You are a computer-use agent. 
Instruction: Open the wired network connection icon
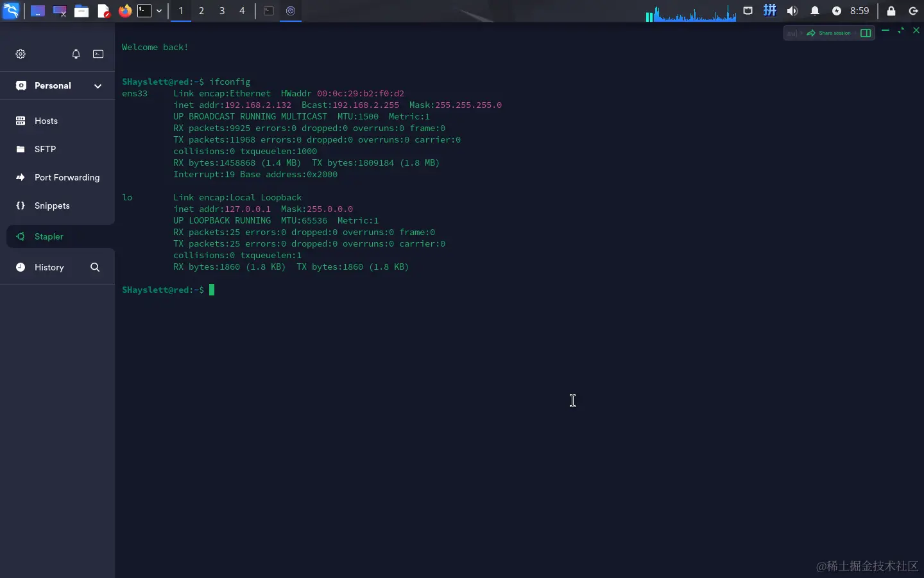(x=748, y=11)
